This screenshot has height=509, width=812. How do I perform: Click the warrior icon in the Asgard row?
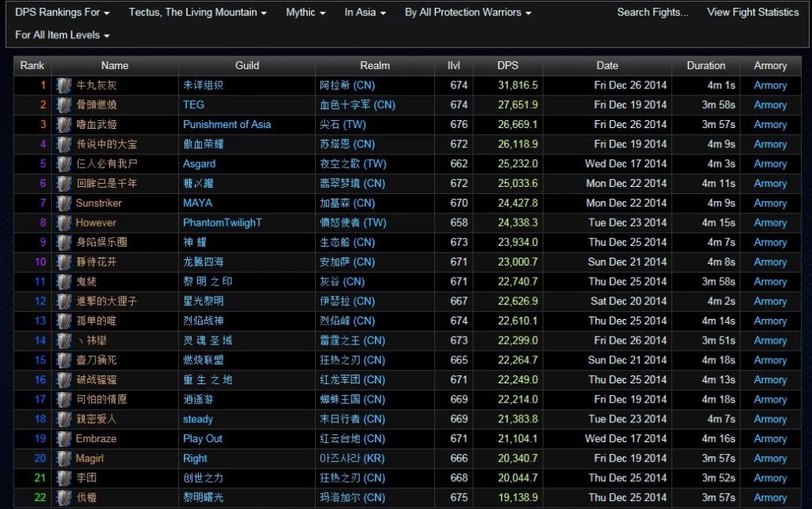point(64,164)
